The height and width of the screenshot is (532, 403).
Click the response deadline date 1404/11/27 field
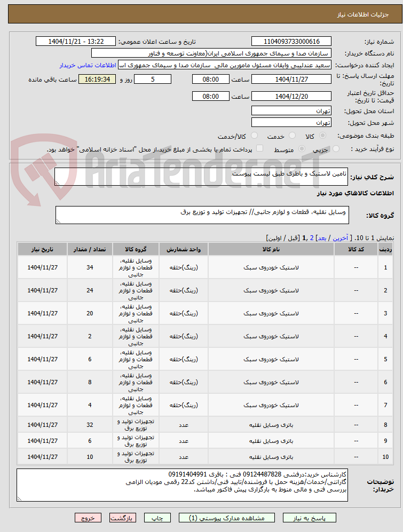click(x=291, y=80)
